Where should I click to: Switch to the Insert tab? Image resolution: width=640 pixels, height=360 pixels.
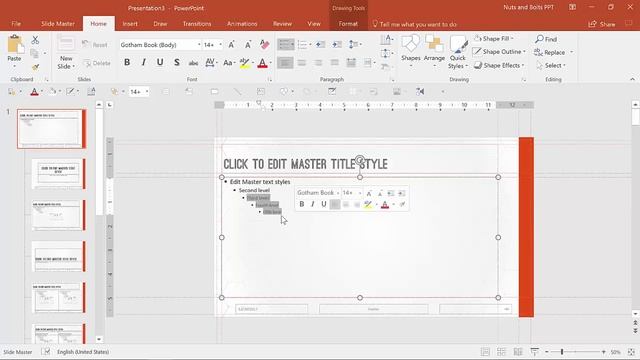tap(130, 24)
